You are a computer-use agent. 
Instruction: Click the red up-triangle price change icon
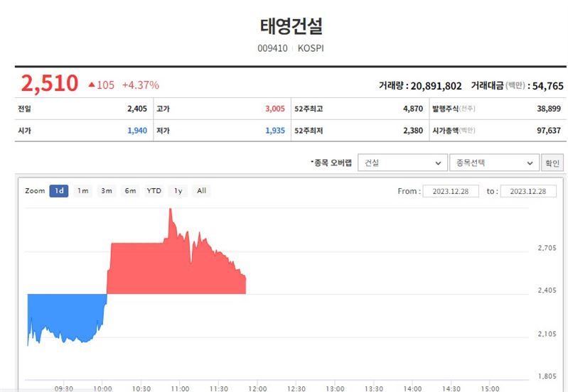click(92, 85)
